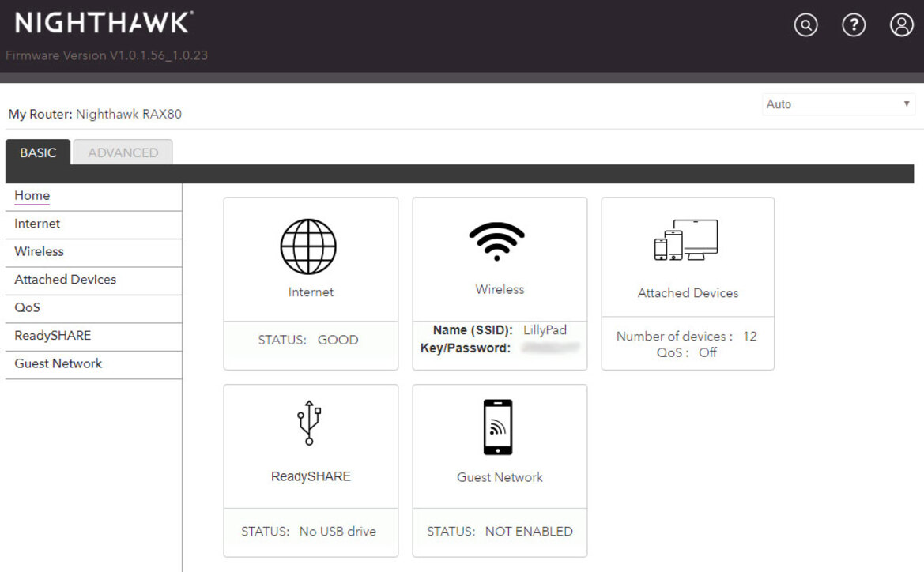Click the Guest Network phone icon
The height and width of the screenshot is (572, 924).
[x=498, y=427]
